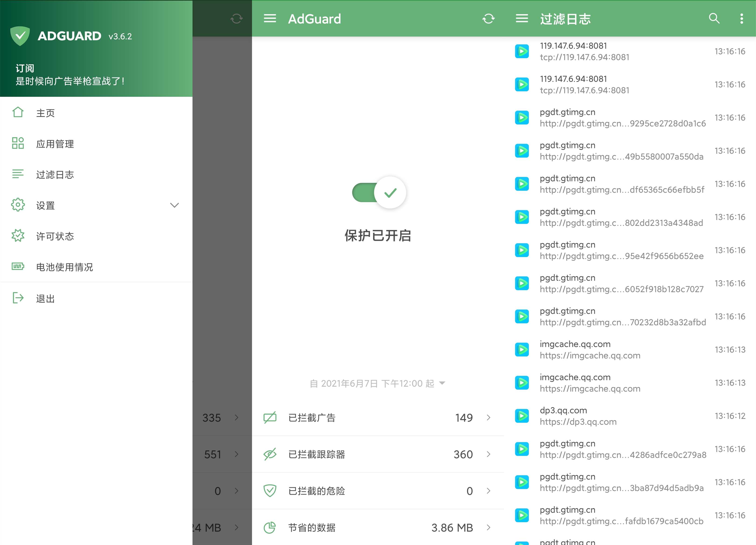Click app icon on entry ending df65365c66efbb5f
This screenshot has width=756, height=545.
pyautogui.click(x=522, y=184)
